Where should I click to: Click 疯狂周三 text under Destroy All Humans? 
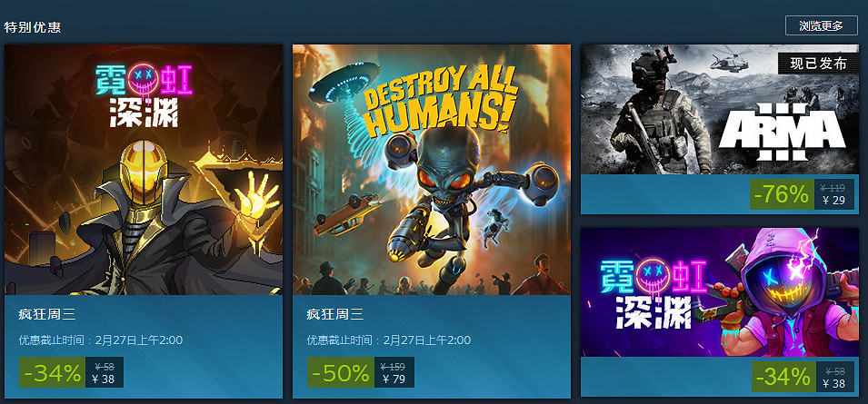[x=334, y=315]
